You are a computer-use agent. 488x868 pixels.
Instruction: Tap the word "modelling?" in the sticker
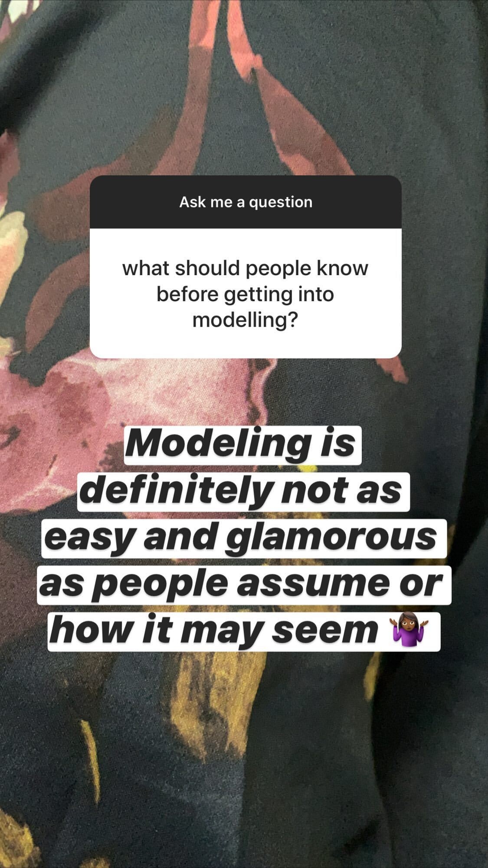pyautogui.click(x=246, y=320)
